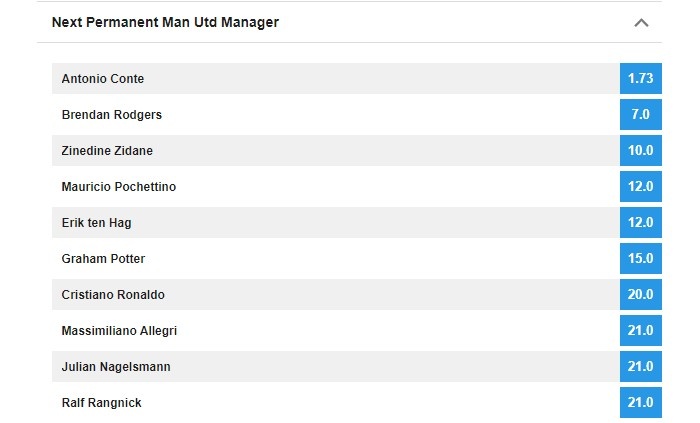Click the Graham Potter name row

coord(336,258)
